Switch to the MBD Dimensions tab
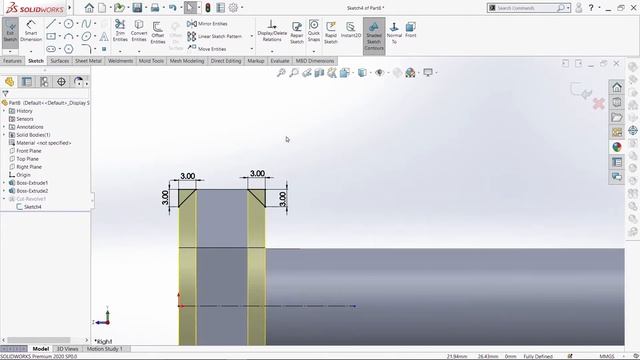The image size is (640, 360). pos(315,61)
